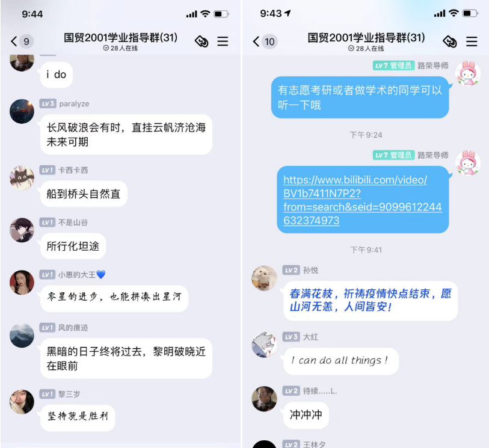Tap the back arrow in the left chat
This screenshot has height=448, width=489.
pyautogui.click(x=14, y=41)
